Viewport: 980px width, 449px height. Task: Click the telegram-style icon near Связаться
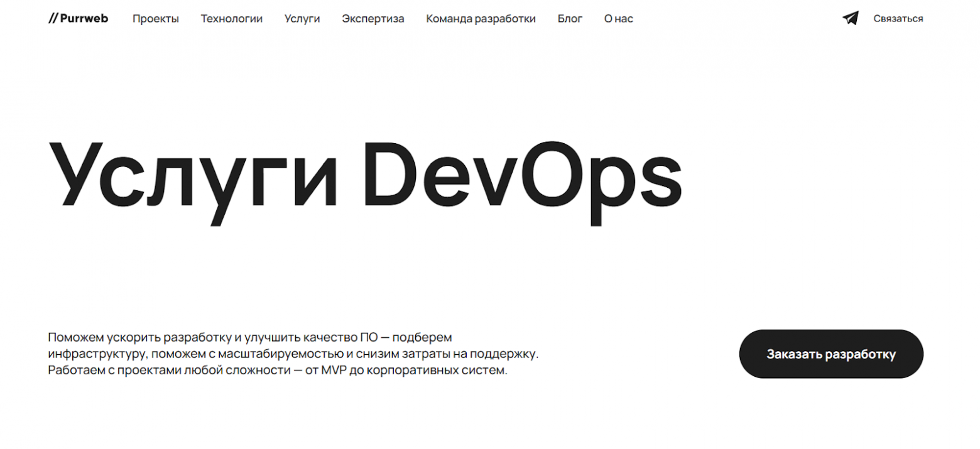pyautogui.click(x=850, y=18)
